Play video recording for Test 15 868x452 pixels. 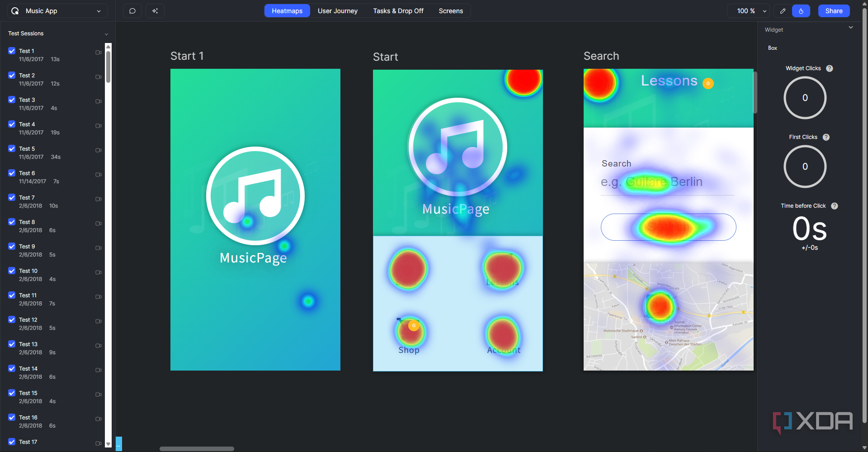pos(99,395)
